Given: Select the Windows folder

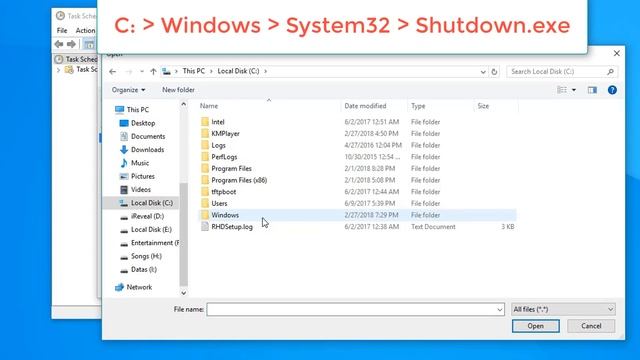Looking at the screenshot, I should pos(357,215).
